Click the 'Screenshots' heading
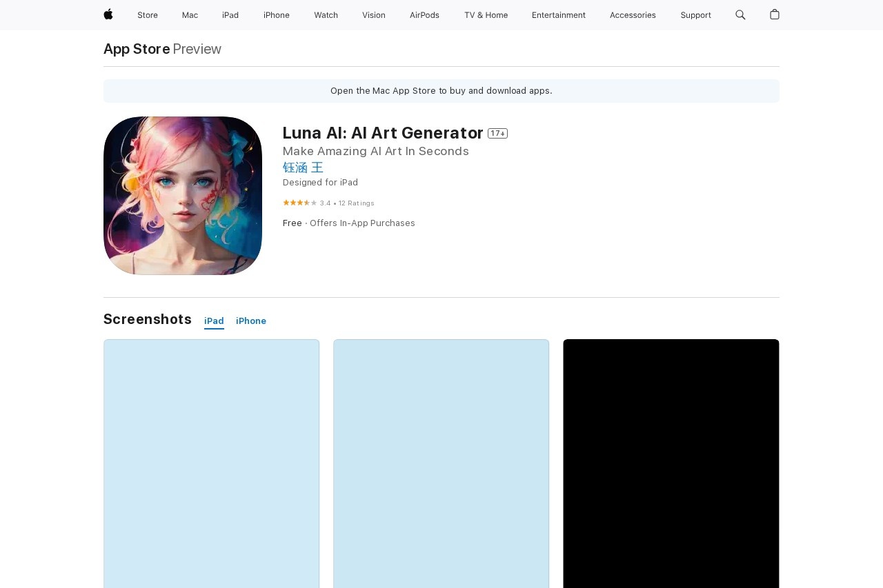The height and width of the screenshot is (588, 883). pos(148,319)
